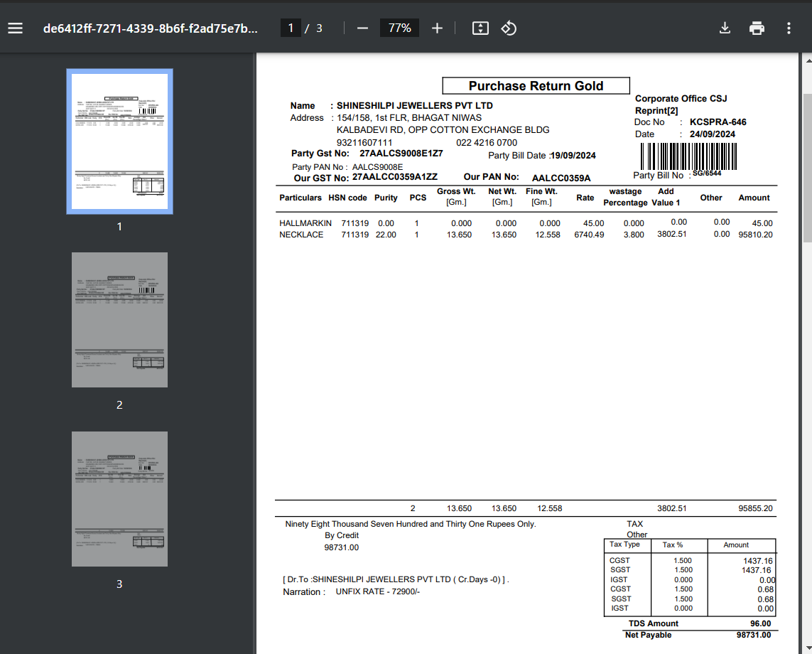
Task: Click the Party Bill Date "19/09/2024"
Action: point(573,156)
